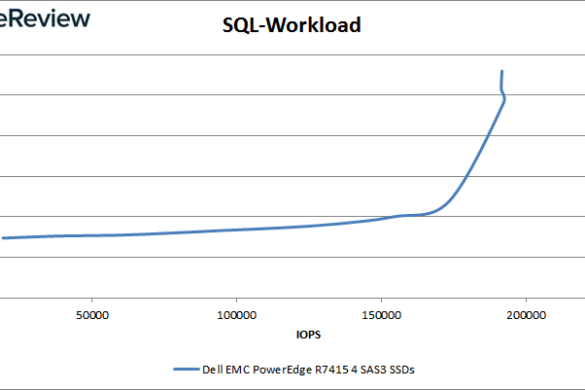Click the Dell EMC PowerEdge R7415 legend label

[x=308, y=370]
